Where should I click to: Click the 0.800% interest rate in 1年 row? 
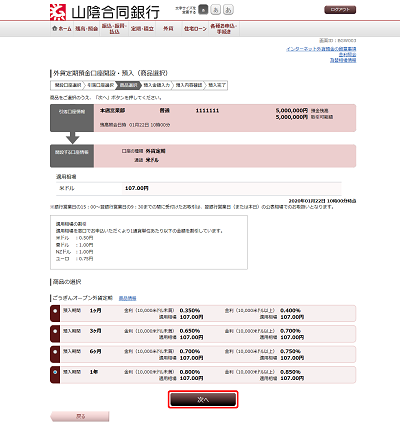(x=190, y=372)
